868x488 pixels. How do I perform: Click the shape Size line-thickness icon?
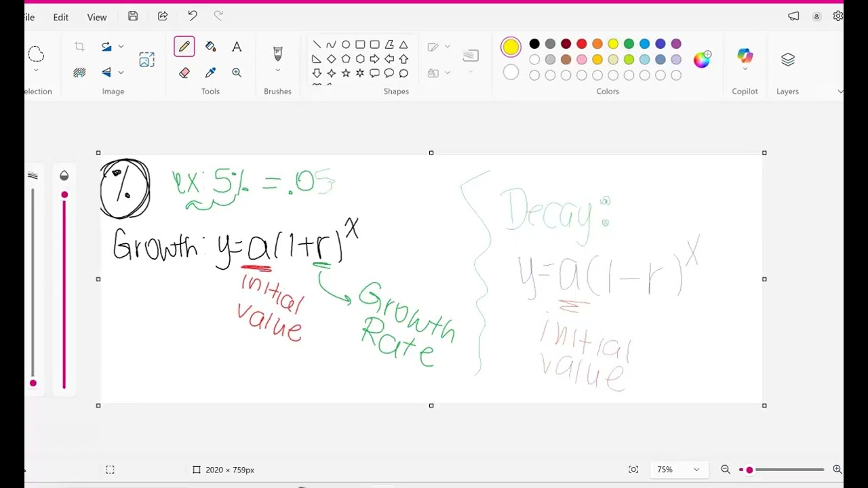[x=471, y=56]
